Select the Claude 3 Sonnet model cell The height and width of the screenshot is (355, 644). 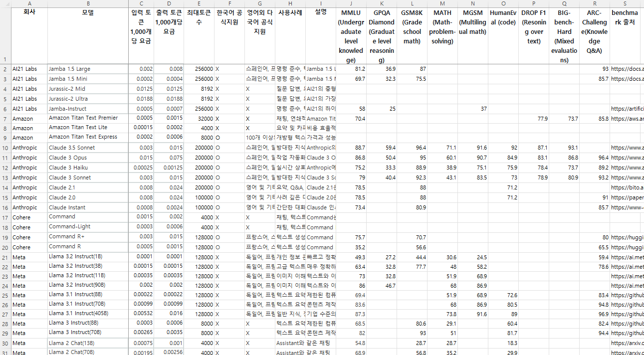click(x=88, y=177)
